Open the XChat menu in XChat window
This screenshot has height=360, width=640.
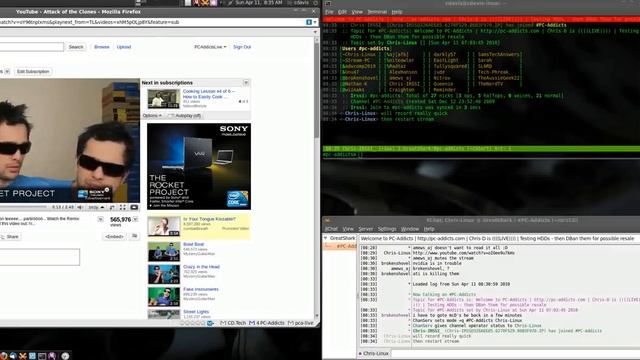point(331,229)
